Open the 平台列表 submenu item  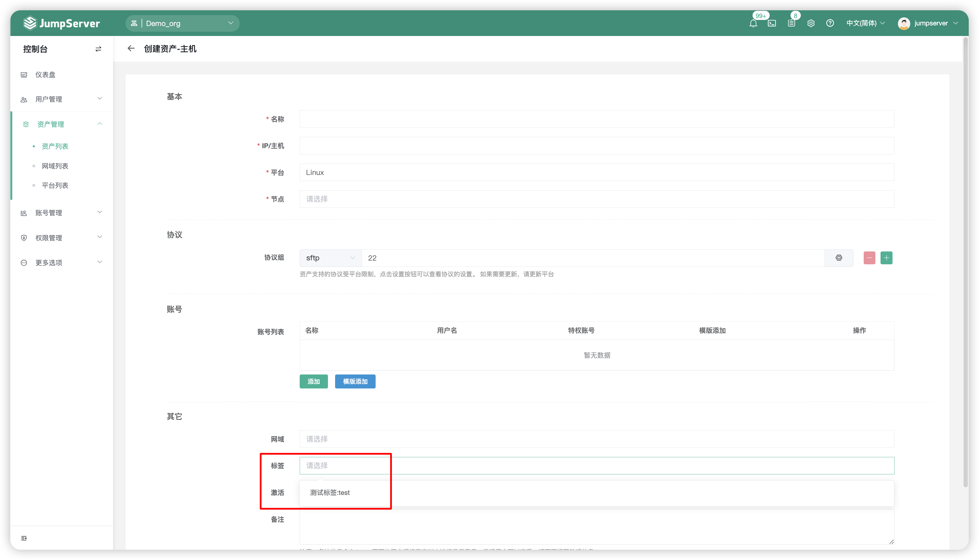pos(55,186)
